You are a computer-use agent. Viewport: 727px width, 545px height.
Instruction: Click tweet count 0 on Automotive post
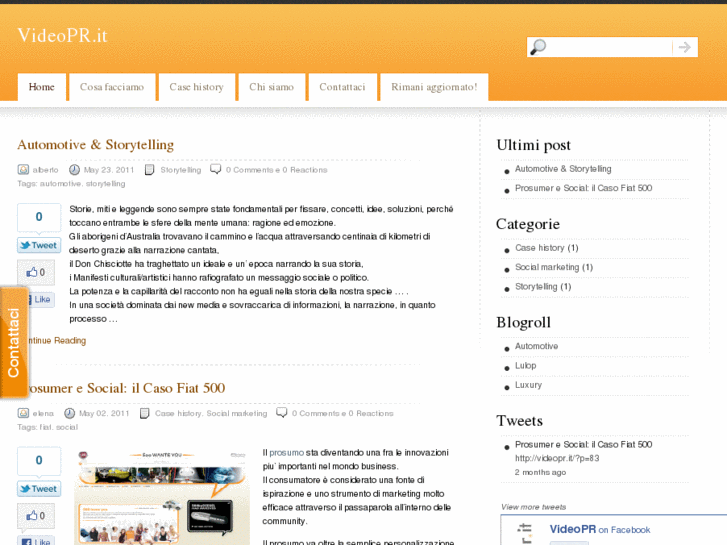point(39,217)
